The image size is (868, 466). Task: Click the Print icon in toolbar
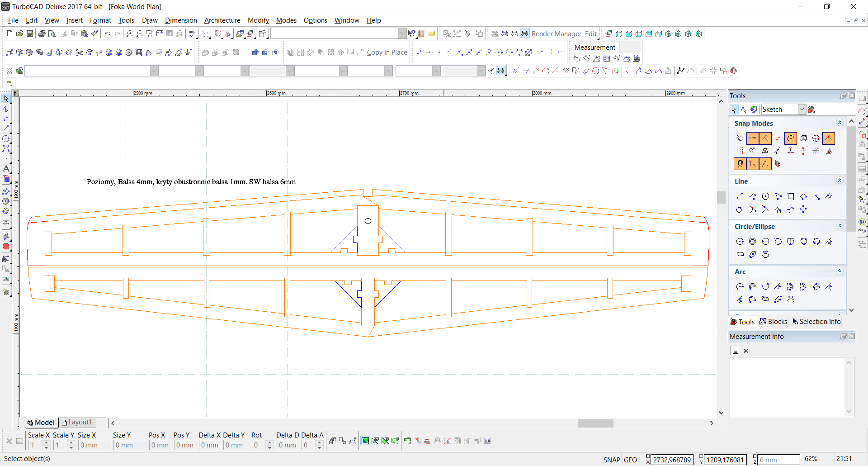coord(42,33)
